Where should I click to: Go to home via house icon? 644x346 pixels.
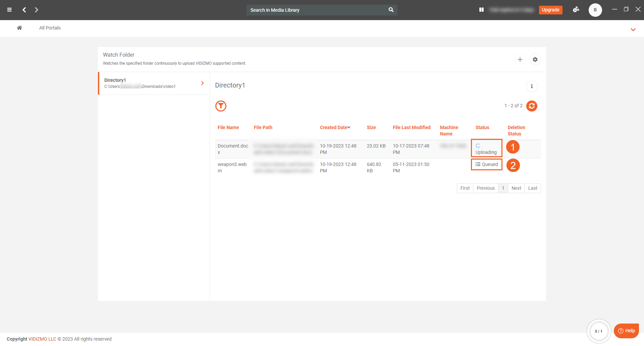(19, 28)
